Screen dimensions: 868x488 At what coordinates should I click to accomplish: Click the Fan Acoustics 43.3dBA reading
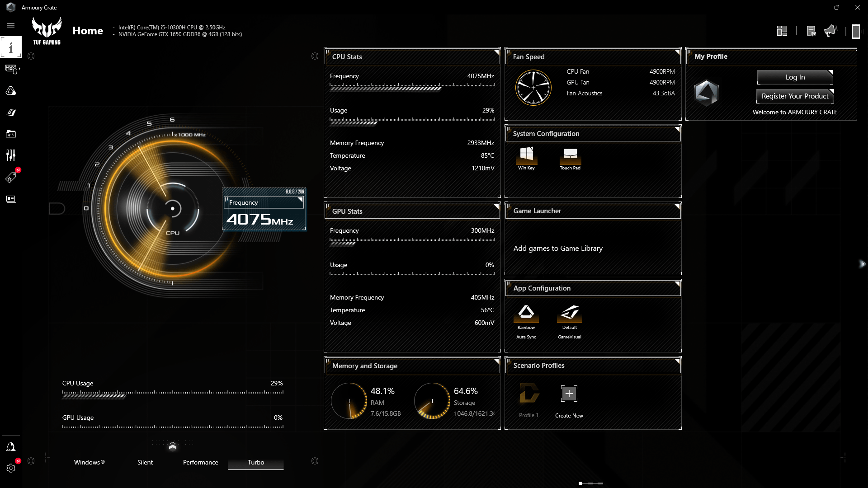pos(664,93)
